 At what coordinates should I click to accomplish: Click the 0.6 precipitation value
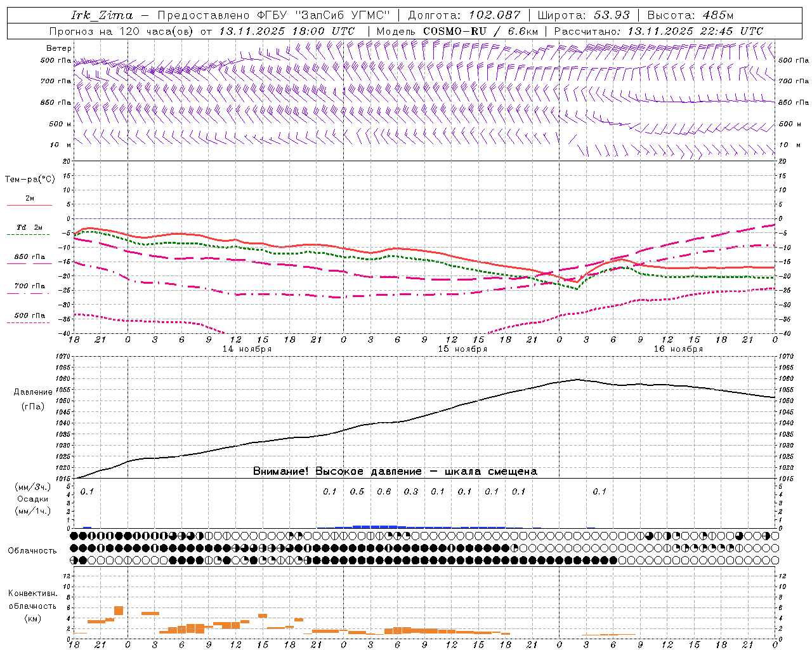coord(384,491)
